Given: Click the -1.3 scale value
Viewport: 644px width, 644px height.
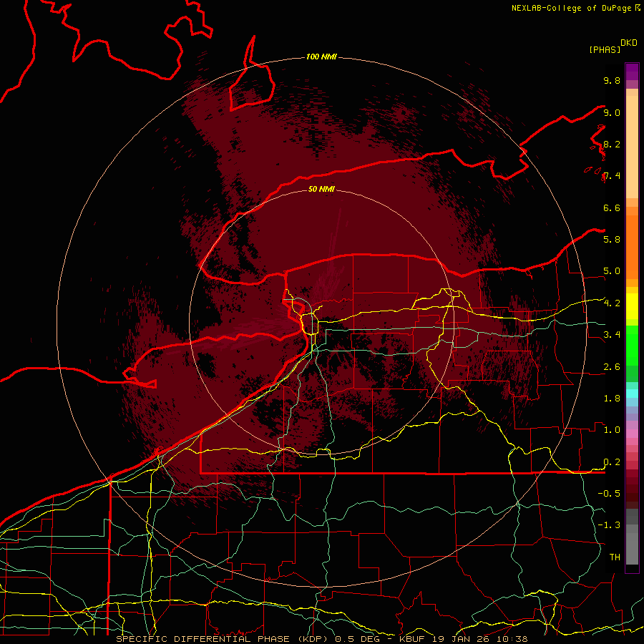Looking at the screenshot, I should [x=609, y=525].
